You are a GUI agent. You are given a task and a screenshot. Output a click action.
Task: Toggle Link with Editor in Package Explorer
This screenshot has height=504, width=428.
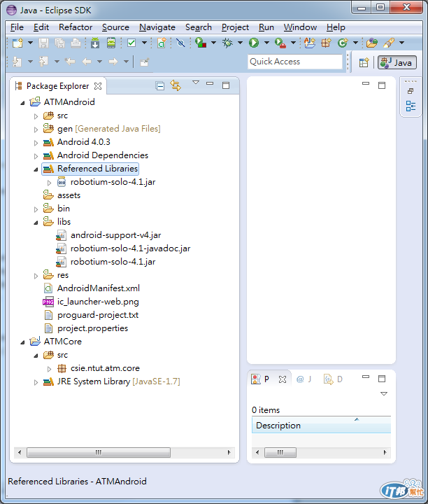tap(176, 85)
